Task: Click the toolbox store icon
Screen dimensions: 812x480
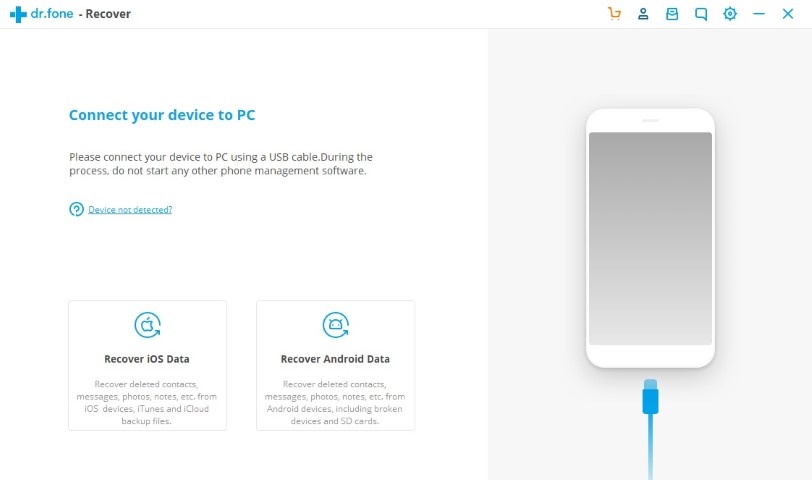Action: 672,14
